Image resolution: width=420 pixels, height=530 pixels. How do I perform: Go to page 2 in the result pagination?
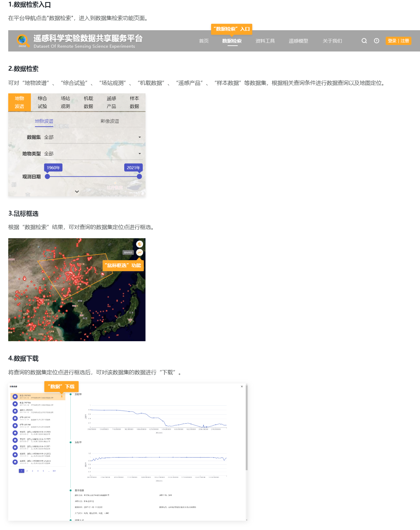(x=27, y=471)
